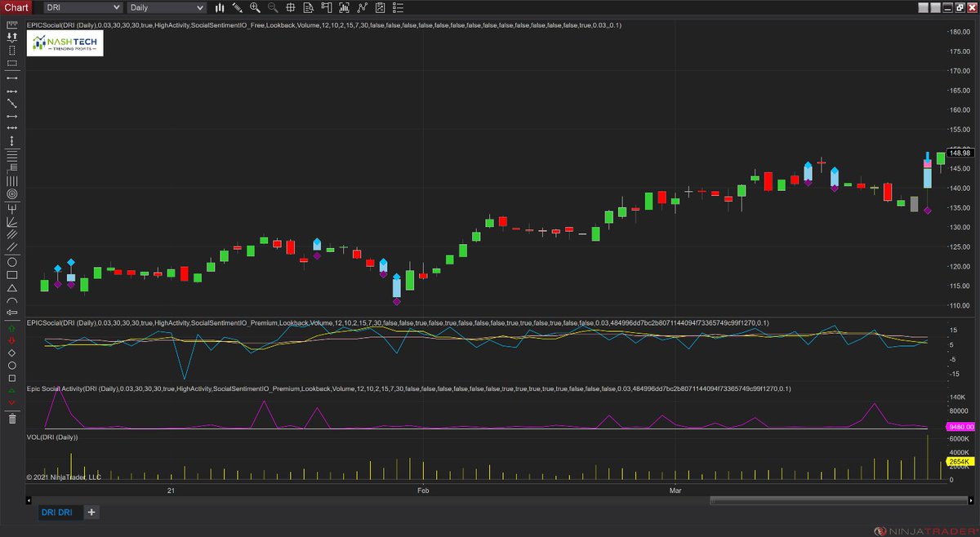Image resolution: width=980 pixels, height=537 pixels.
Task: Click the 2021 NinjaTrader, LLC copyright text
Action: coord(64,477)
